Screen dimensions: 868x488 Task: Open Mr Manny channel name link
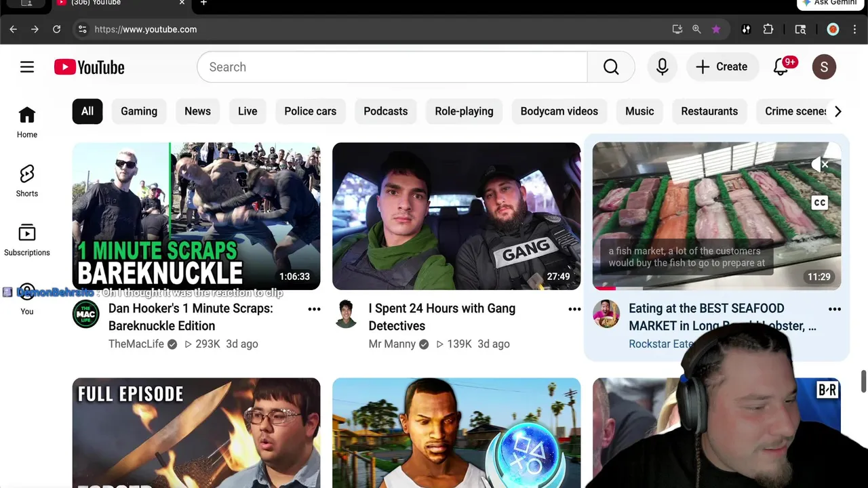(392, 344)
